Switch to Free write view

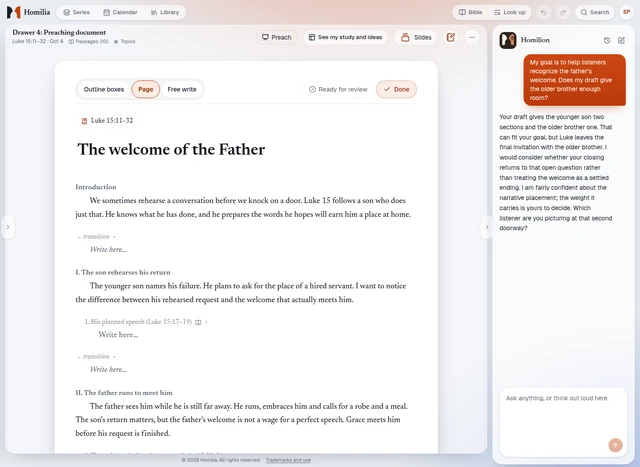(182, 89)
